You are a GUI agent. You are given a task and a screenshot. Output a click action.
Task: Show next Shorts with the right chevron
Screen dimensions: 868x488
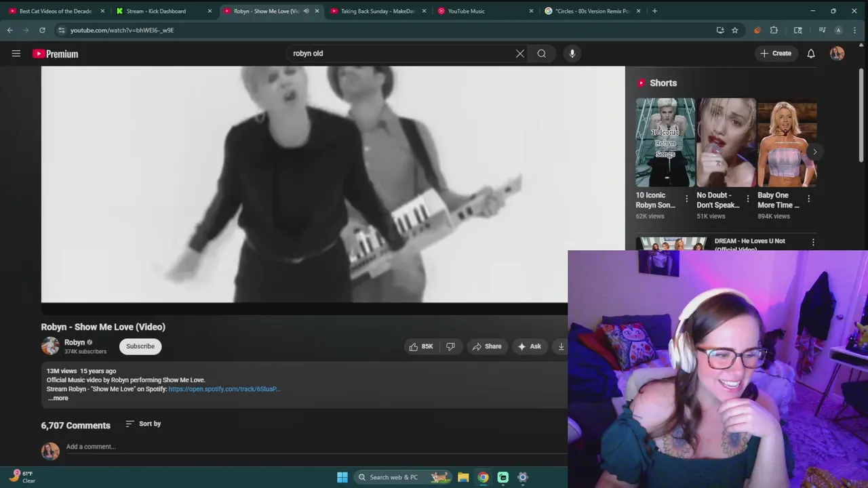click(814, 151)
